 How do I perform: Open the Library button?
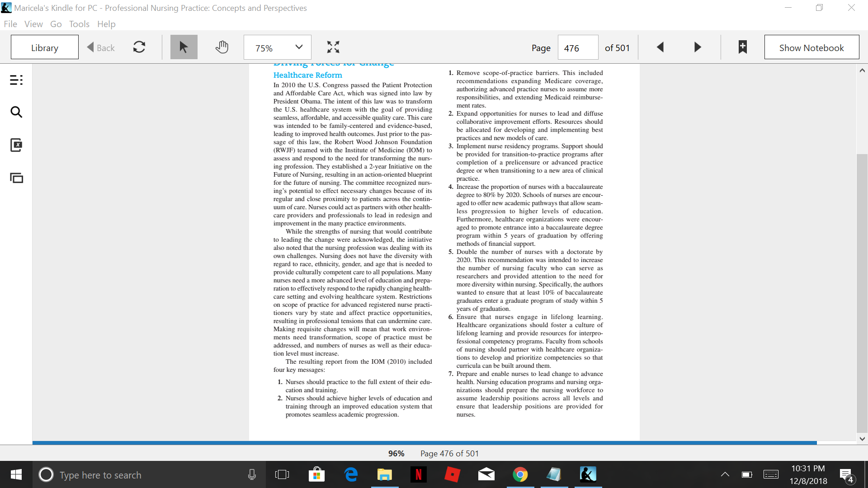click(45, 47)
